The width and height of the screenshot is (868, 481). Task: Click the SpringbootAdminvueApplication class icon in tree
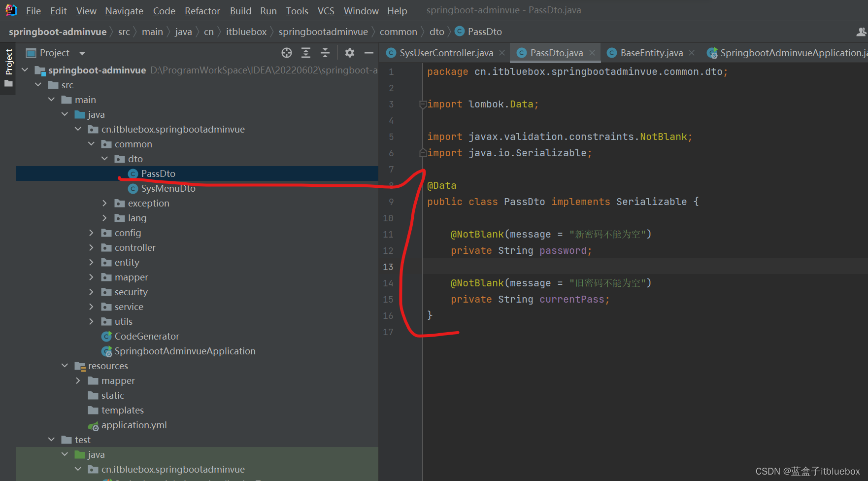tap(106, 351)
